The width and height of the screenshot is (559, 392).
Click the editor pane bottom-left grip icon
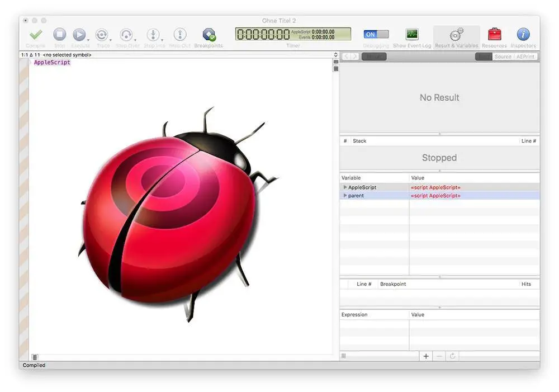35,357
